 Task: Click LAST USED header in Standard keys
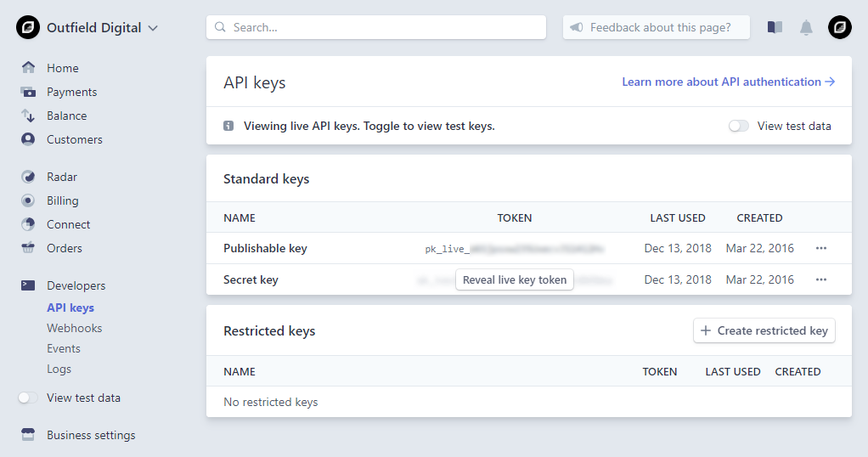pyautogui.click(x=678, y=218)
